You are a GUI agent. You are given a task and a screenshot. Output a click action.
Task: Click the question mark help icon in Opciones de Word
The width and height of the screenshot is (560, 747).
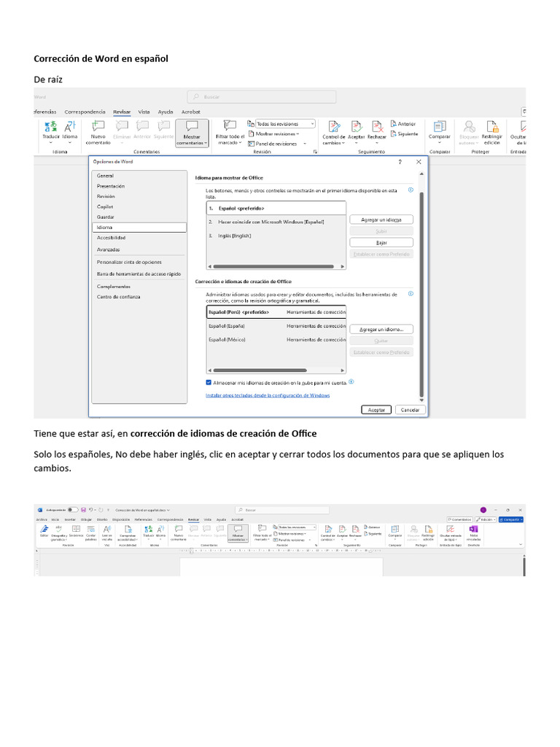[400, 162]
